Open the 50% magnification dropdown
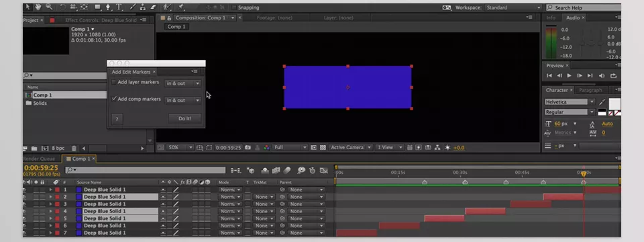This screenshot has height=242, width=644. (x=180, y=147)
